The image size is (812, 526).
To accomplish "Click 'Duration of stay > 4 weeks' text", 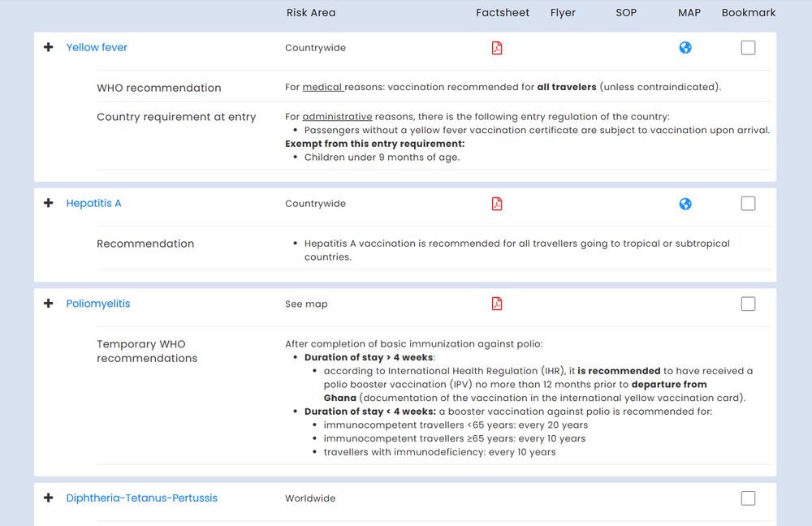I will [x=369, y=357].
